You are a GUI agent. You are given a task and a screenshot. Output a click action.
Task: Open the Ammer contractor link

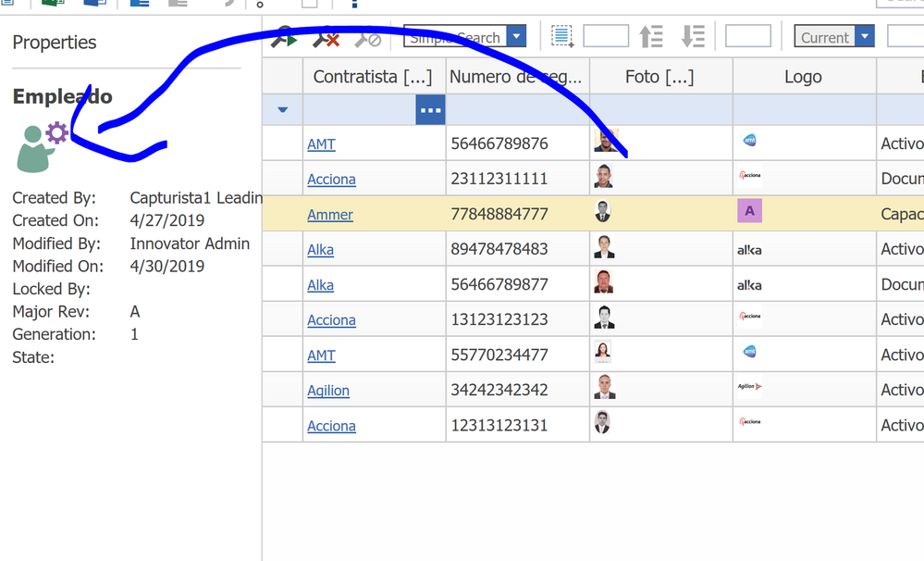point(330,215)
